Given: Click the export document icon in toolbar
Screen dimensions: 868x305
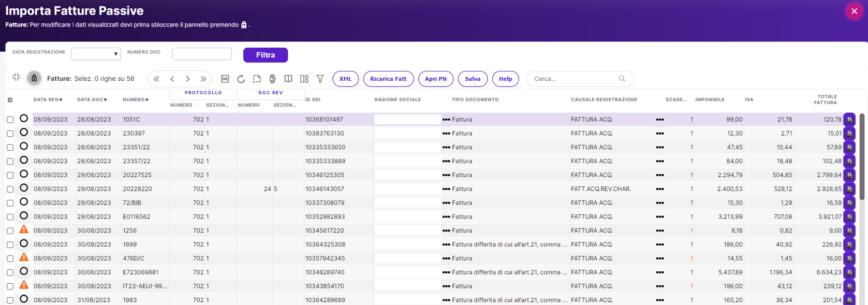Looking at the screenshot, I should point(257,79).
